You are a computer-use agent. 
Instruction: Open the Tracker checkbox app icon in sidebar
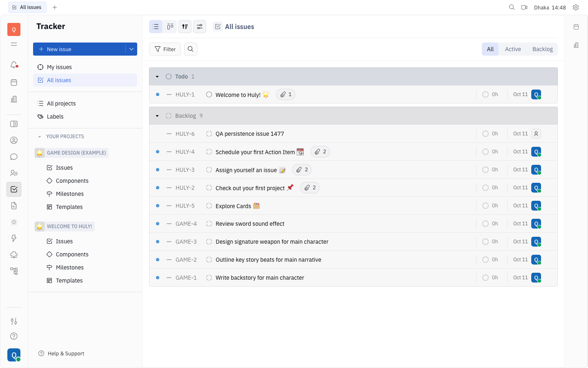click(x=14, y=189)
